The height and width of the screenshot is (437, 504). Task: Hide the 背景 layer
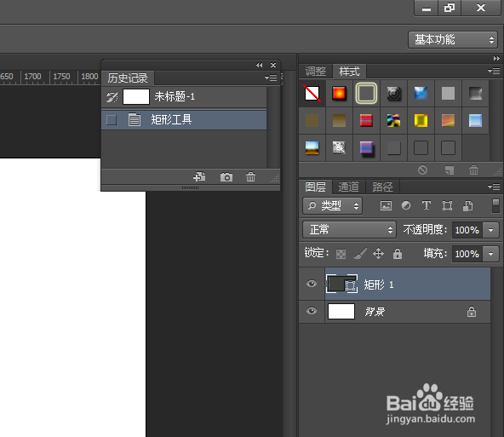tap(312, 311)
